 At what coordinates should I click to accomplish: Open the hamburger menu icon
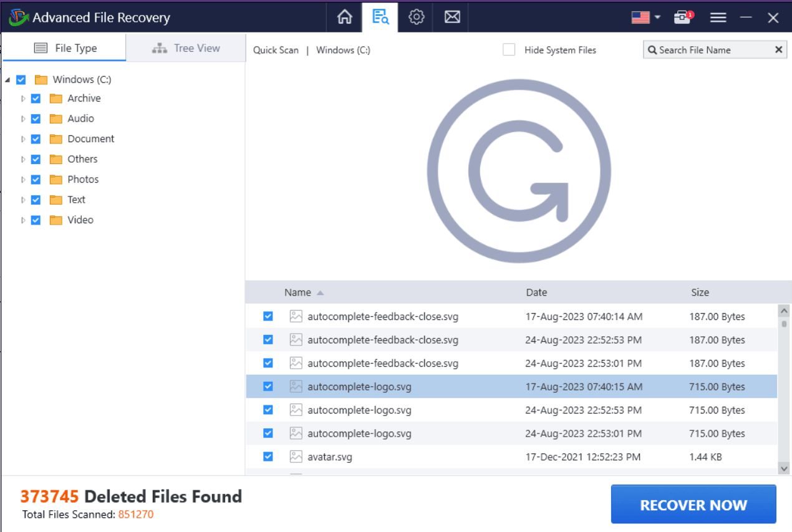pyautogui.click(x=718, y=17)
